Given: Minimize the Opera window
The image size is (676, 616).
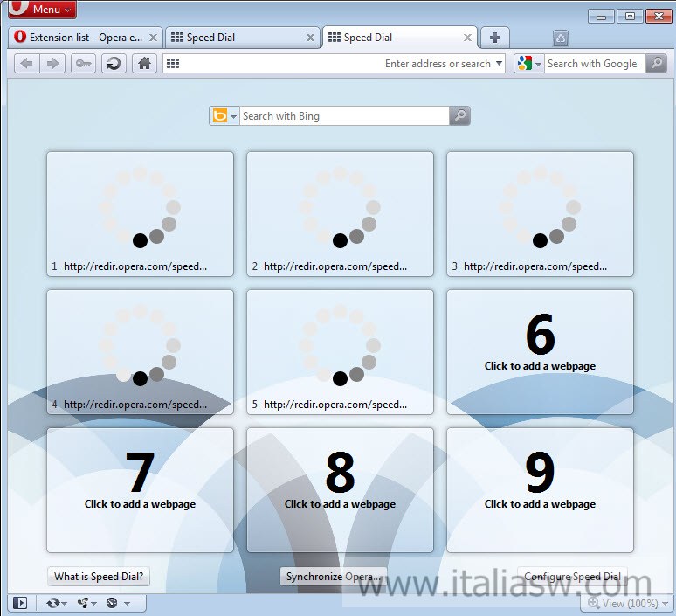Looking at the screenshot, I should click(x=602, y=17).
